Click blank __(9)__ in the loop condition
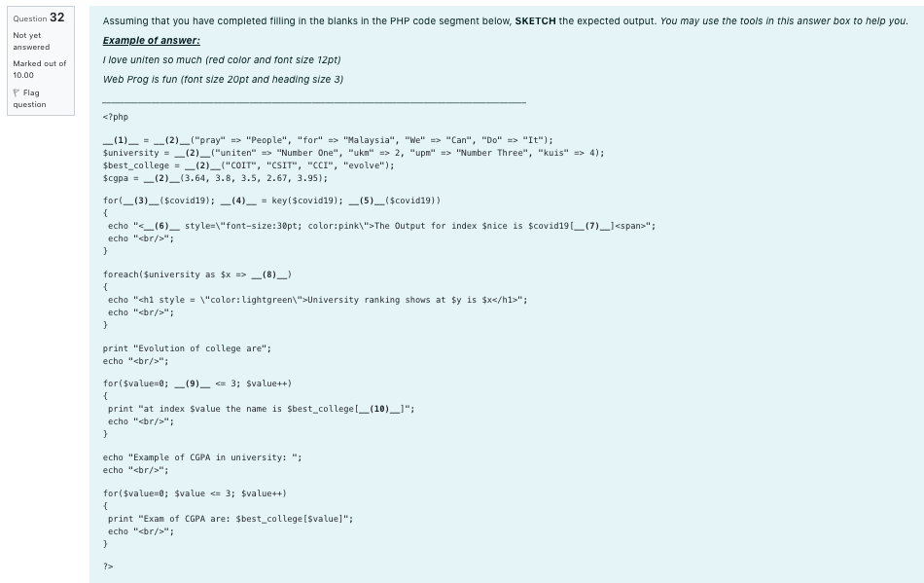 195,383
